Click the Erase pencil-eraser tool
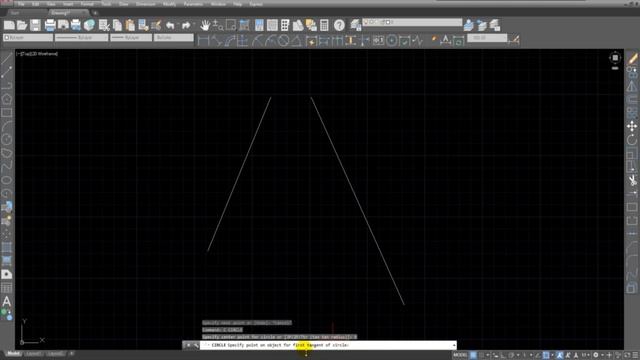The image size is (640, 360). coord(632,59)
